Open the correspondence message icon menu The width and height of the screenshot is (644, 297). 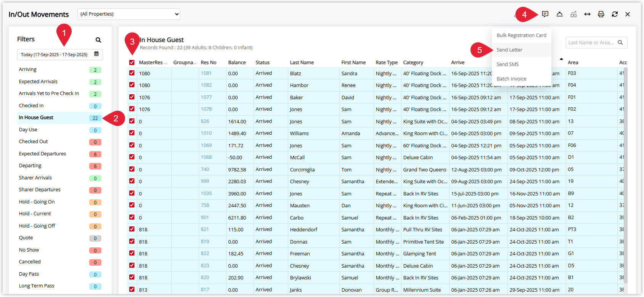[545, 14]
